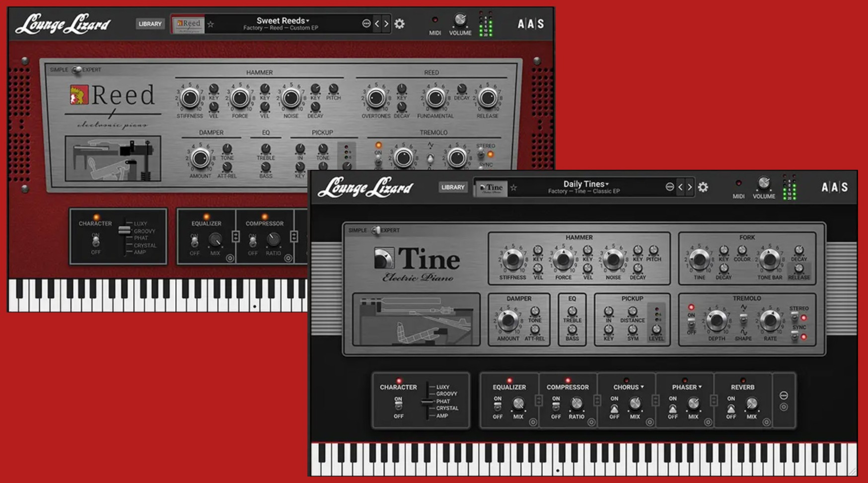Click the Volume knob in Reed window
The image size is (868, 483).
460,20
